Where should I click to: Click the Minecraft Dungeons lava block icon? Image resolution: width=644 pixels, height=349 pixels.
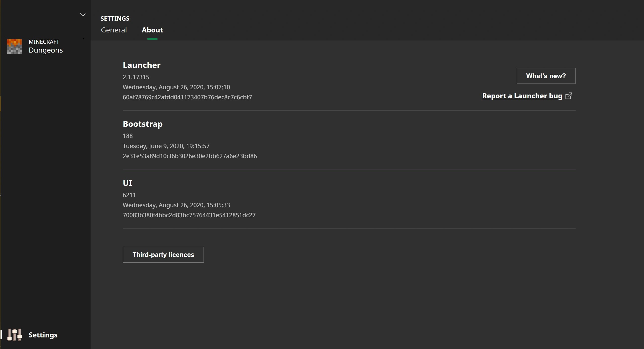[x=14, y=46]
